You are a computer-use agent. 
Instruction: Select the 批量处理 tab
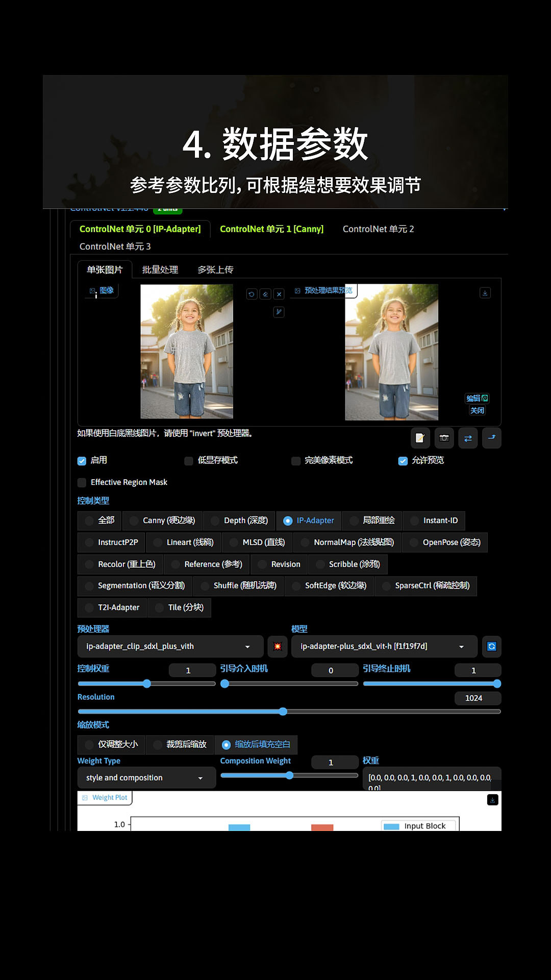(160, 269)
